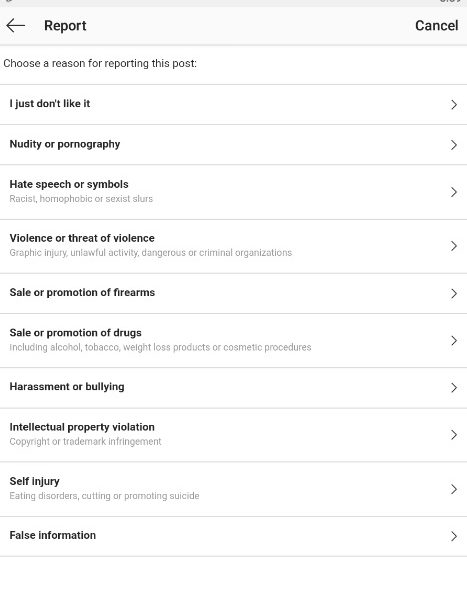Open chevron next to Hate speech or symbols

click(x=454, y=192)
